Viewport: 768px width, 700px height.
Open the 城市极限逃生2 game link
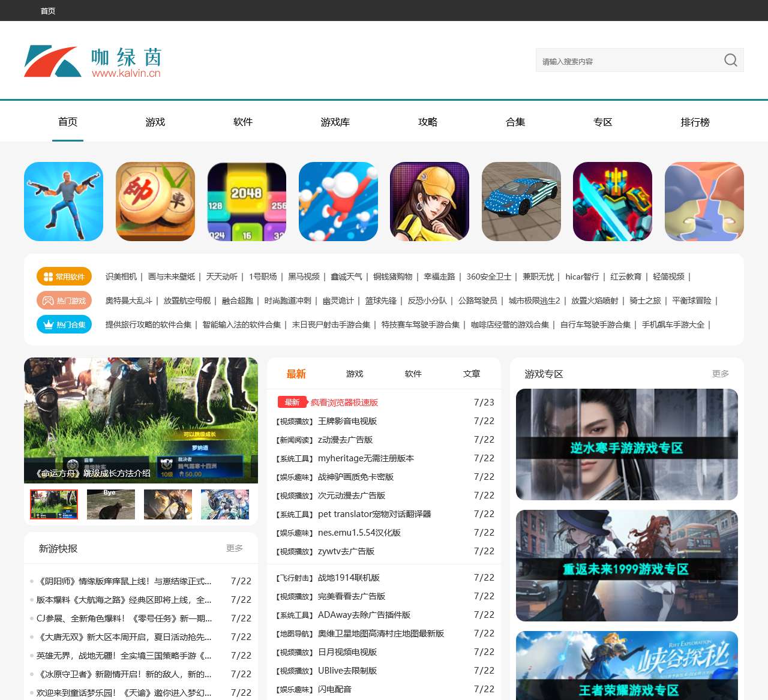point(535,301)
